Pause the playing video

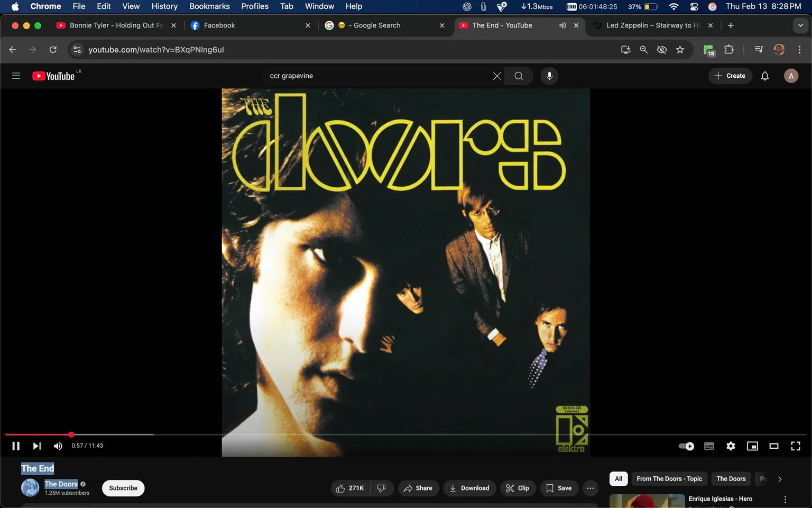tap(15, 446)
